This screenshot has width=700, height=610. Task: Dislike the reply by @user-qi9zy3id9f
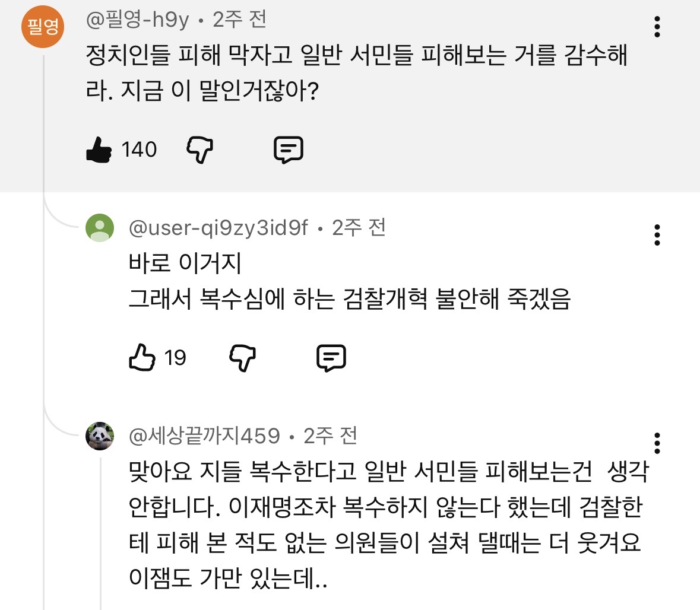coord(242,358)
